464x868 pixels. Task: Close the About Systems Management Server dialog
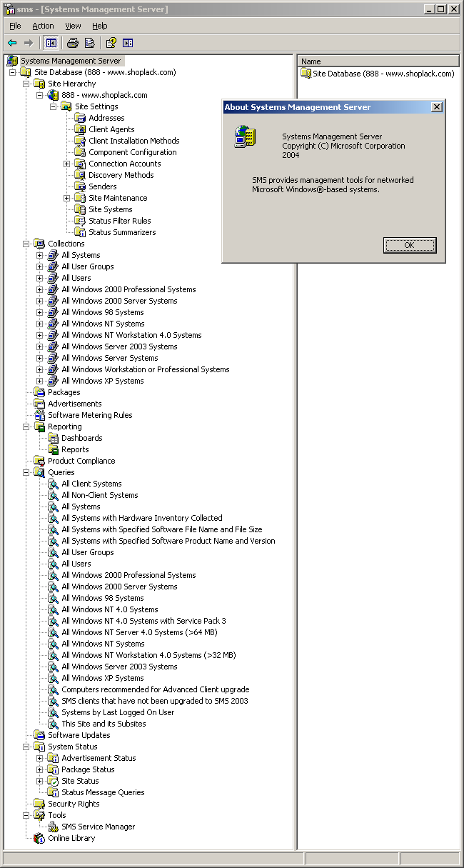pyautogui.click(x=437, y=107)
